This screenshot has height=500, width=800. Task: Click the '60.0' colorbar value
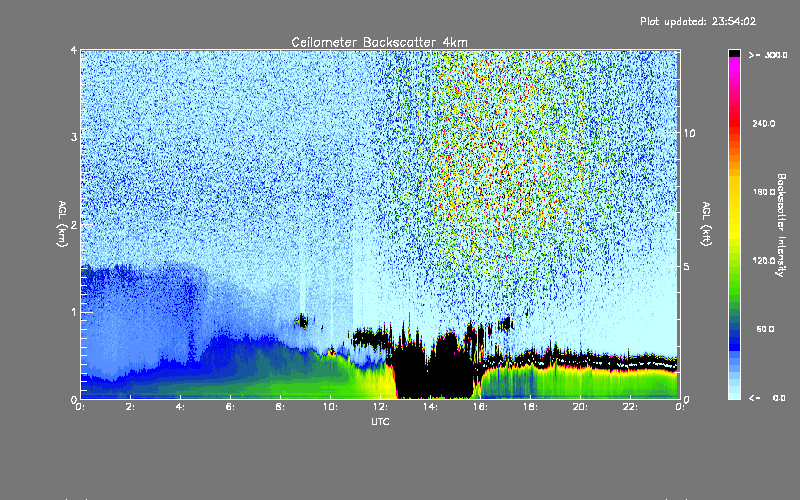765,329
